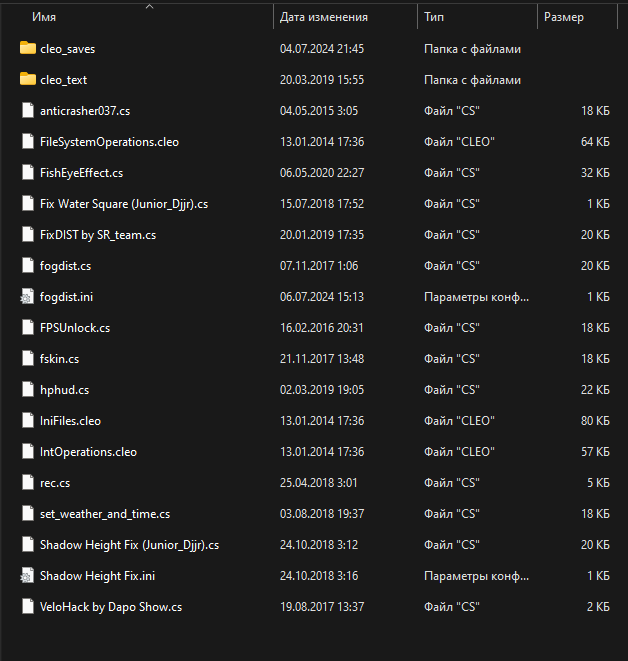Click the Shadow Height Fix.ini file icon
The height and width of the screenshot is (661, 628).
coord(28,575)
